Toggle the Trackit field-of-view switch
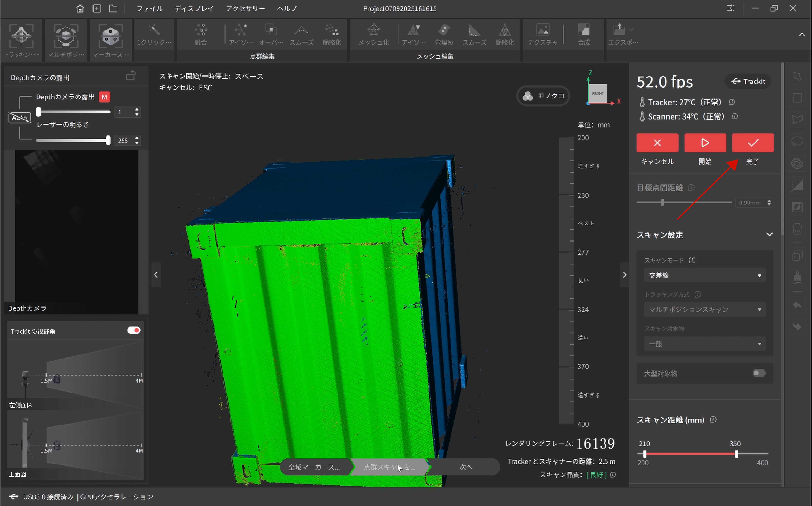Screen dimensions: 812x506 (134, 331)
